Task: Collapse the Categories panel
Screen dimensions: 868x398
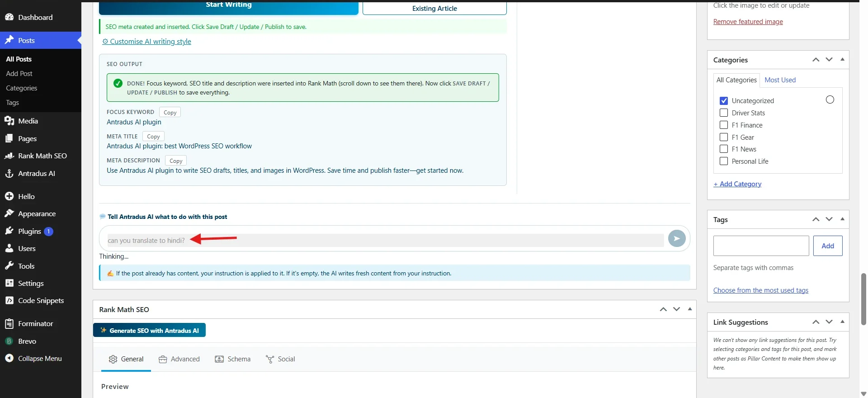Action: tap(842, 59)
